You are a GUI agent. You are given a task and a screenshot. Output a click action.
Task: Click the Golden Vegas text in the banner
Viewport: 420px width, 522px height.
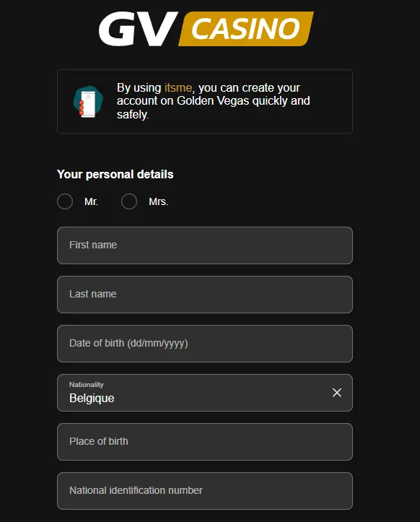pos(213,101)
